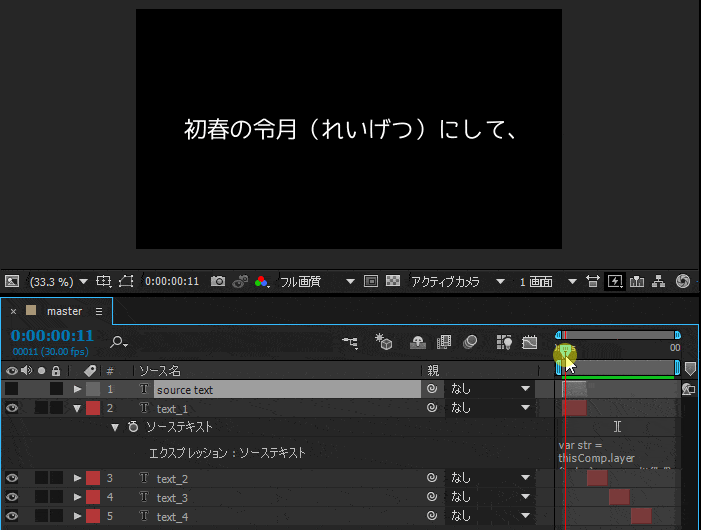Click the snapshot camera icon
Viewport: 701px width, 530px height.
(218, 282)
